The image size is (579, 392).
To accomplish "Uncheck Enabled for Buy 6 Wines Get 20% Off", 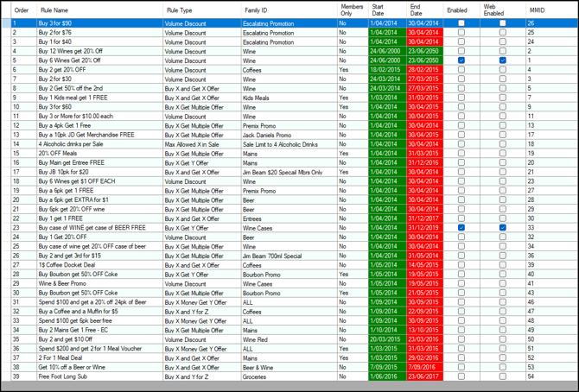I will pyautogui.click(x=461, y=60).
